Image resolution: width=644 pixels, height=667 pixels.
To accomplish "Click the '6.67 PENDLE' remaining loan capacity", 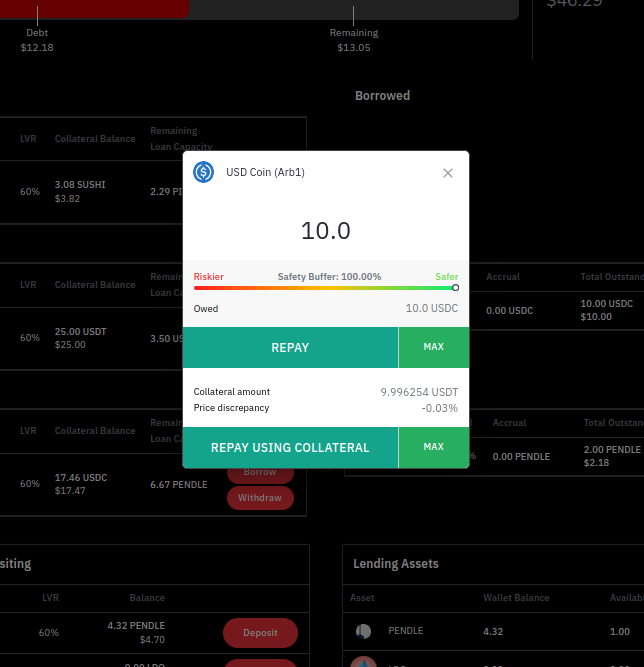I will pos(179,485).
